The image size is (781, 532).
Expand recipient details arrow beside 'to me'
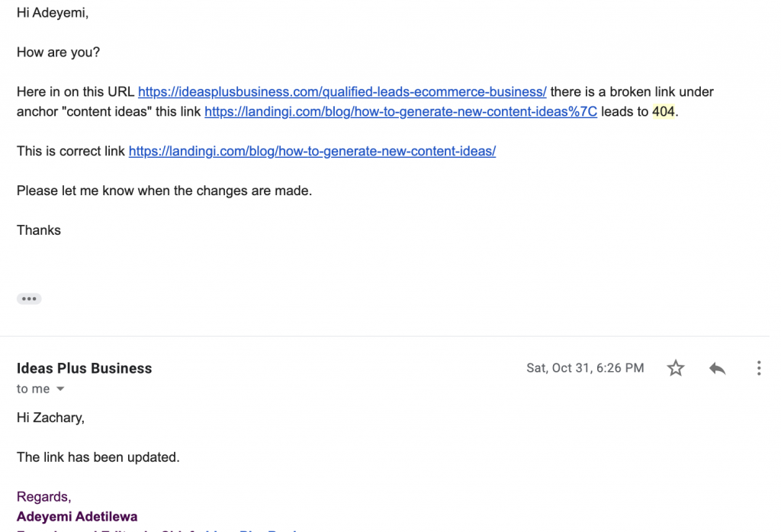pyautogui.click(x=60, y=389)
